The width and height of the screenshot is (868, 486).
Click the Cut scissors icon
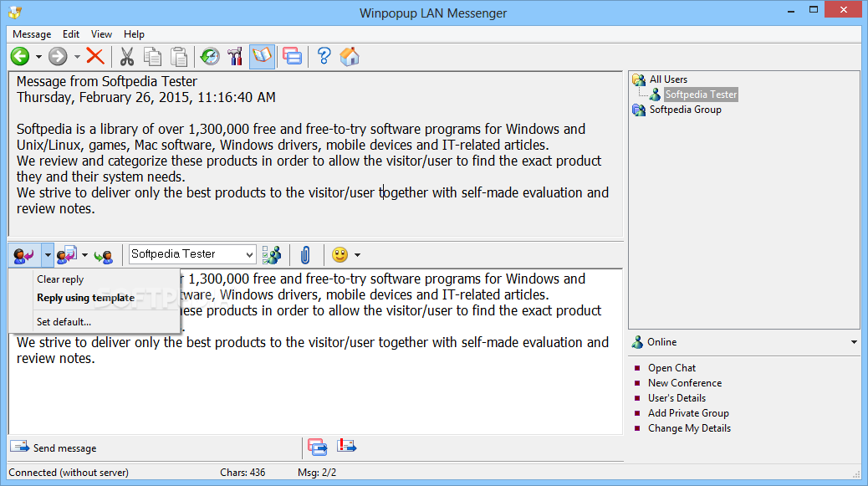tap(127, 56)
